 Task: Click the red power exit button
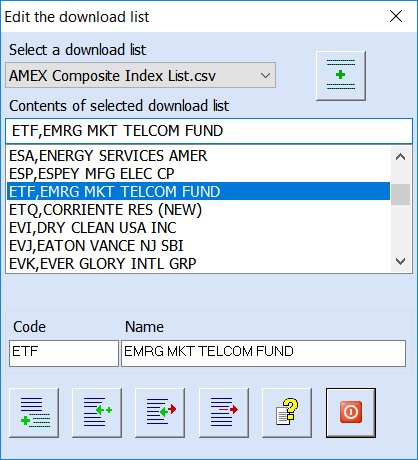[351, 413]
